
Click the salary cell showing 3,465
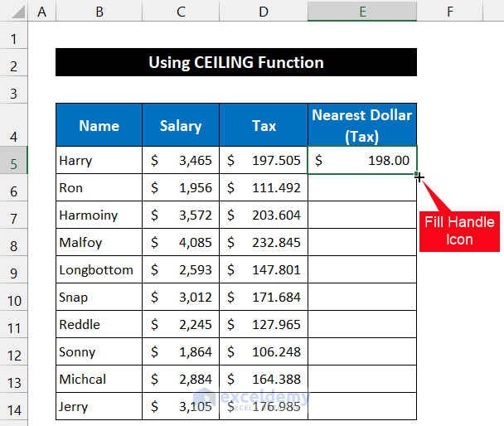(181, 160)
